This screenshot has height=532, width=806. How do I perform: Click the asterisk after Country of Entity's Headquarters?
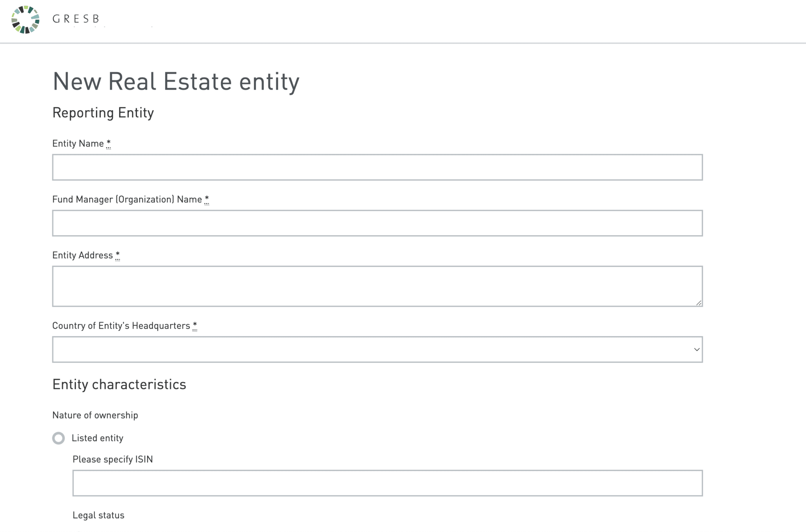pyautogui.click(x=195, y=325)
